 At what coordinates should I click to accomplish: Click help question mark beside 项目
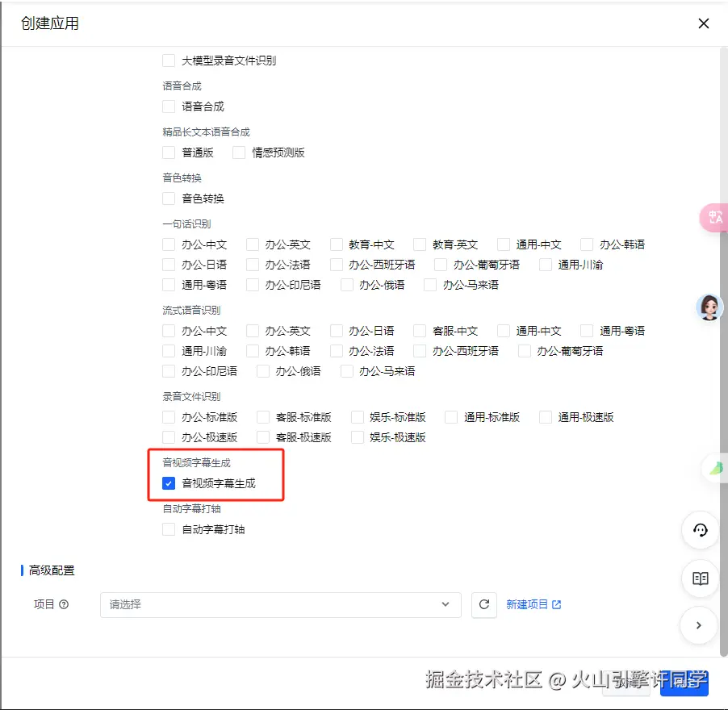click(x=64, y=604)
